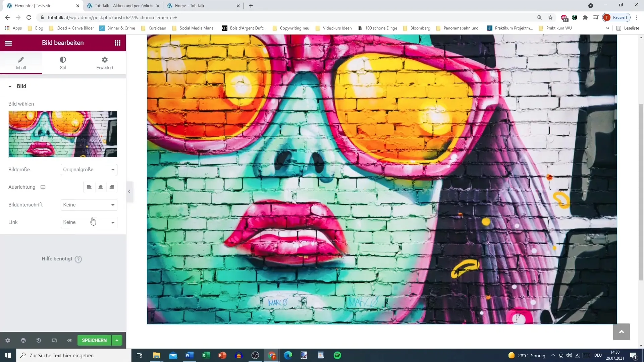644x362 pixels.
Task: Switch to the Stil tab
Action: pos(63,63)
